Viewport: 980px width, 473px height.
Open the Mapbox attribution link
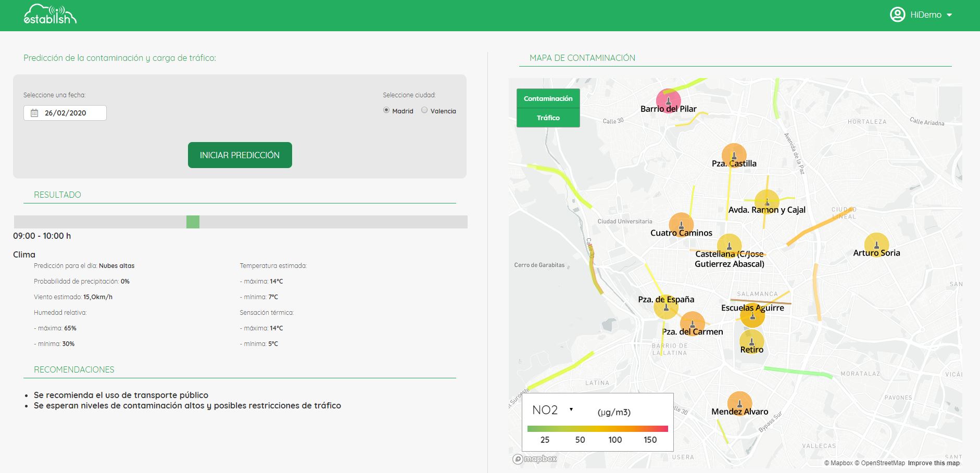838,463
